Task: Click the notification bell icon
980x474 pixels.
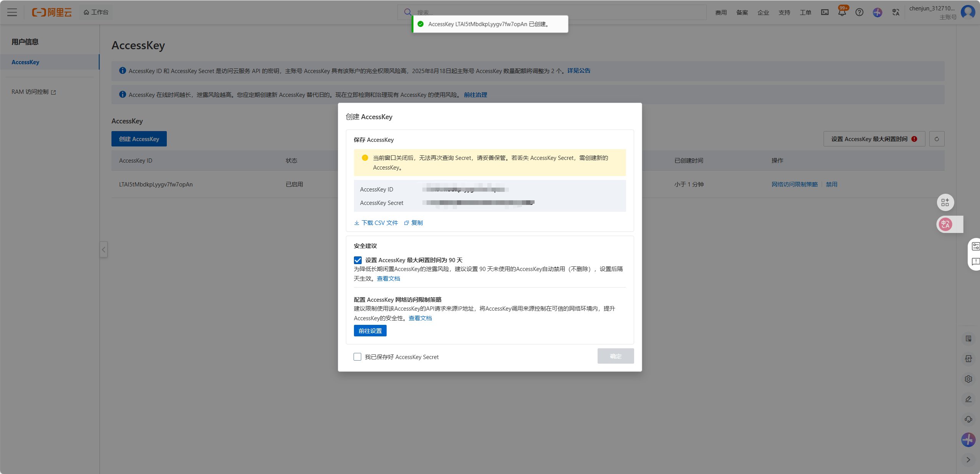Action: pyautogui.click(x=842, y=12)
